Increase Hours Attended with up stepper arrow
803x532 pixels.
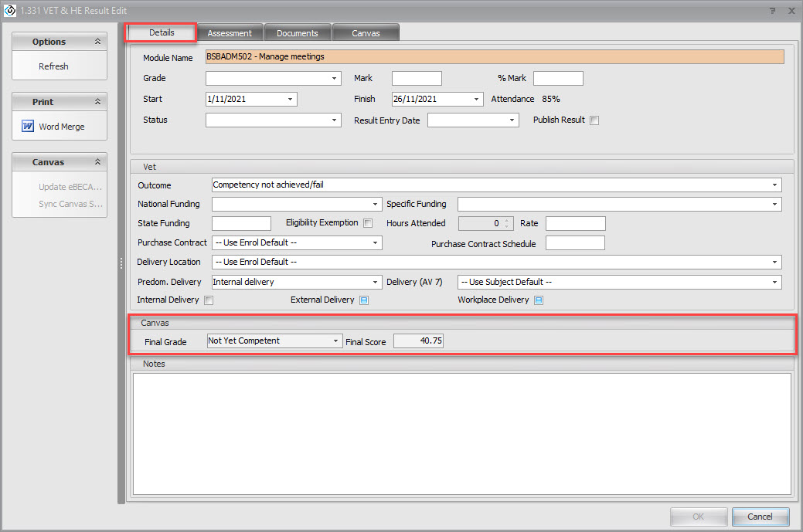click(507, 221)
